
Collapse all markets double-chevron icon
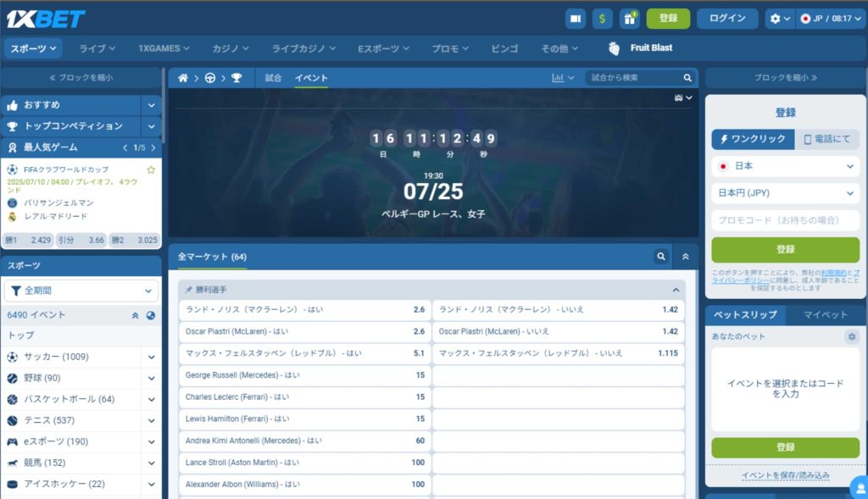pos(685,257)
